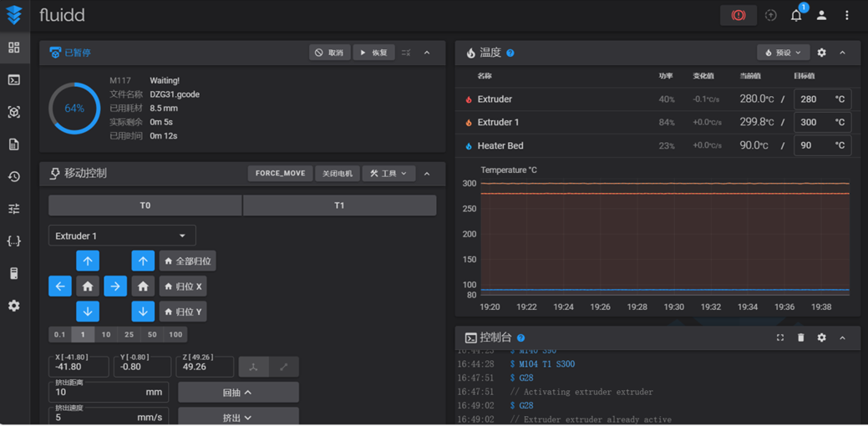
Task: Switch to the T1 tool tab
Action: [339, 205]
